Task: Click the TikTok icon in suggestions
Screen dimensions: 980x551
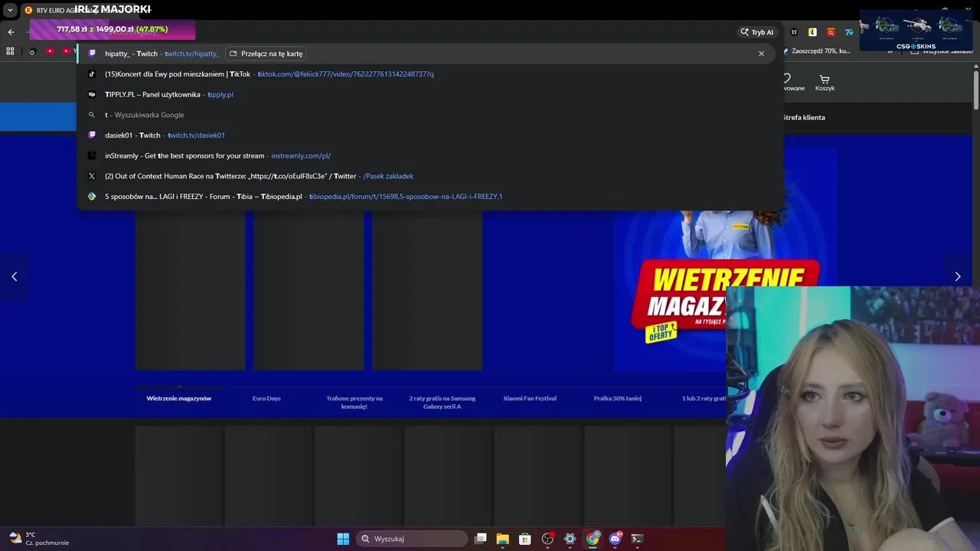Action: 92,74
